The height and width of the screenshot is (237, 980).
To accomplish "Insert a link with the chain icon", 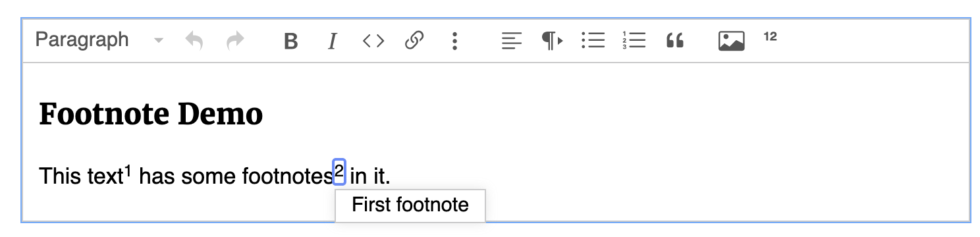I will [x=414, y=41].
